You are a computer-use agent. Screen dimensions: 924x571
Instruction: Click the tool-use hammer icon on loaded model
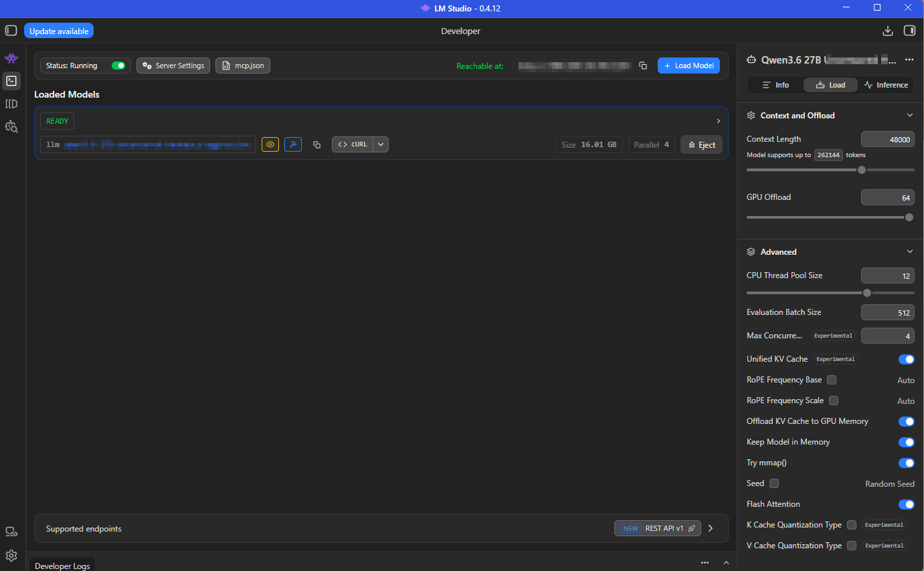pos(293,144)
